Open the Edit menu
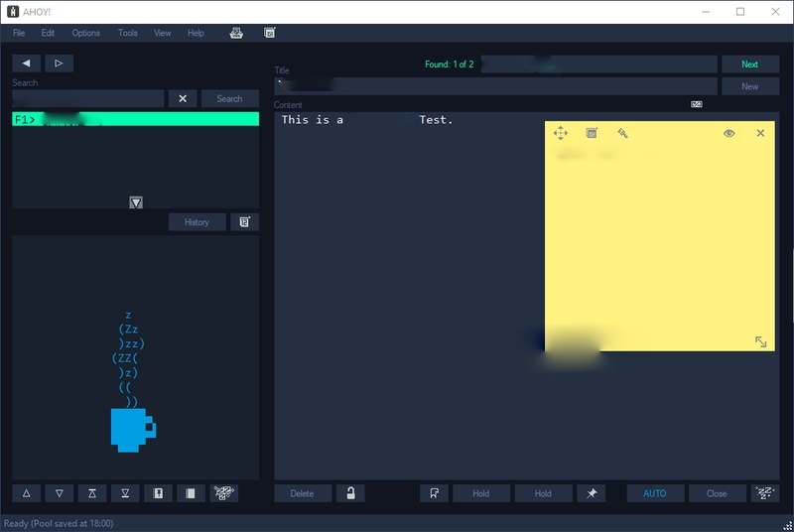The image size is (794, 532). pyautogui.click(x=48, y=33)
